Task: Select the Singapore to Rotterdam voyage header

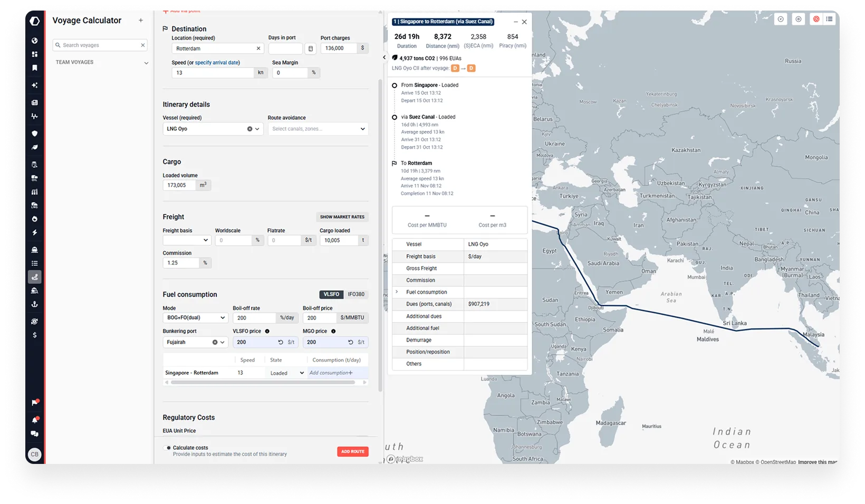Action: (x=443, y=22)
